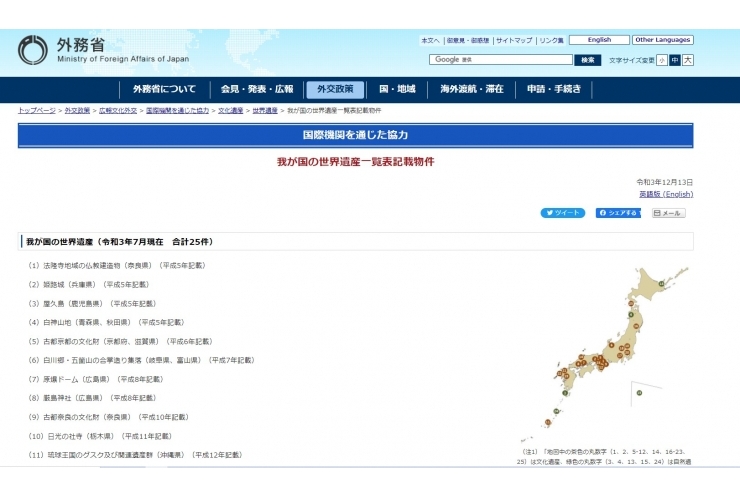Image resolution: width=740 pixels, height=498 pixels.
Task: Click list item (8) 厳島神社
Action: (92, 398)
